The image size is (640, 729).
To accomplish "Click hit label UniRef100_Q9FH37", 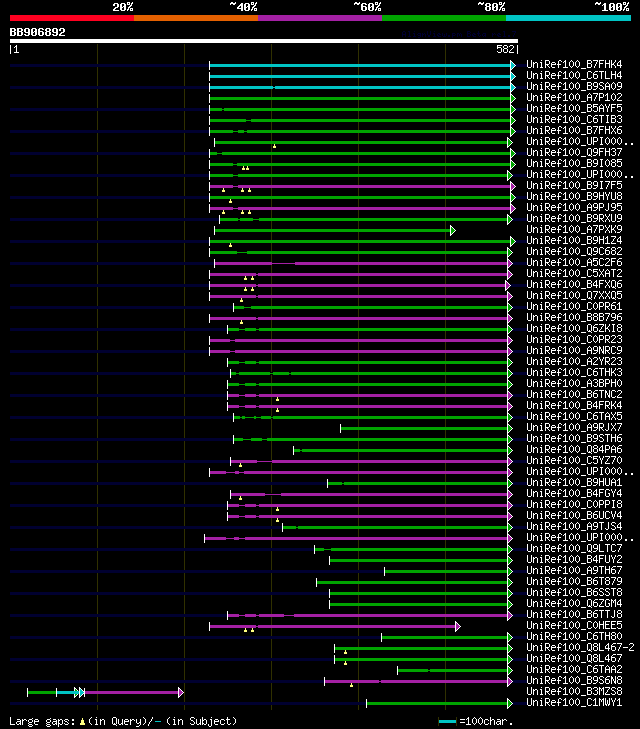I will (574, 152).
